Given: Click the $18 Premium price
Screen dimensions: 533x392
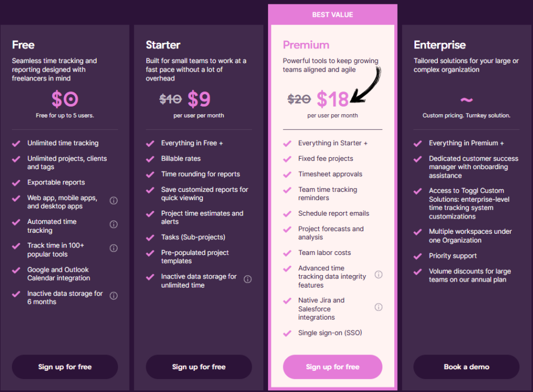Looking at the screenshot, I should coord(332,99).
